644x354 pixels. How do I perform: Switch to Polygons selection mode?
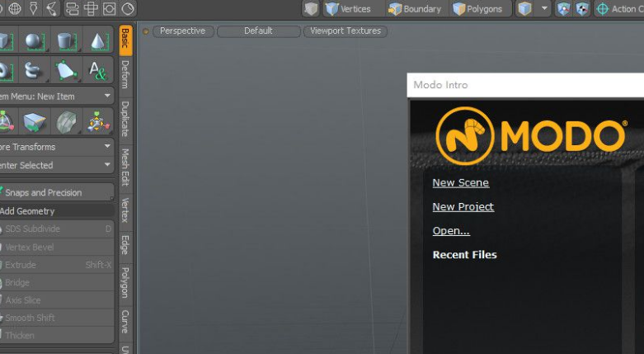coord(477,9)
